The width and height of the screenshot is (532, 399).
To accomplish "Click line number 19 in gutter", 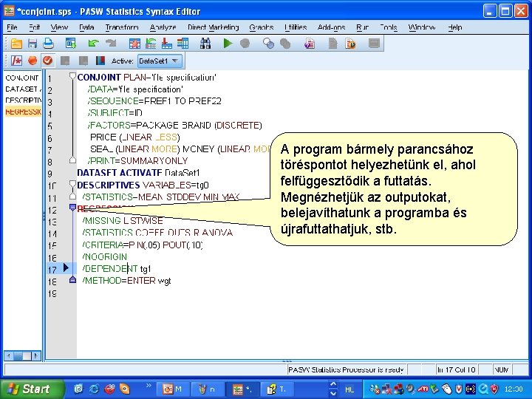I will tap(52, 293).
